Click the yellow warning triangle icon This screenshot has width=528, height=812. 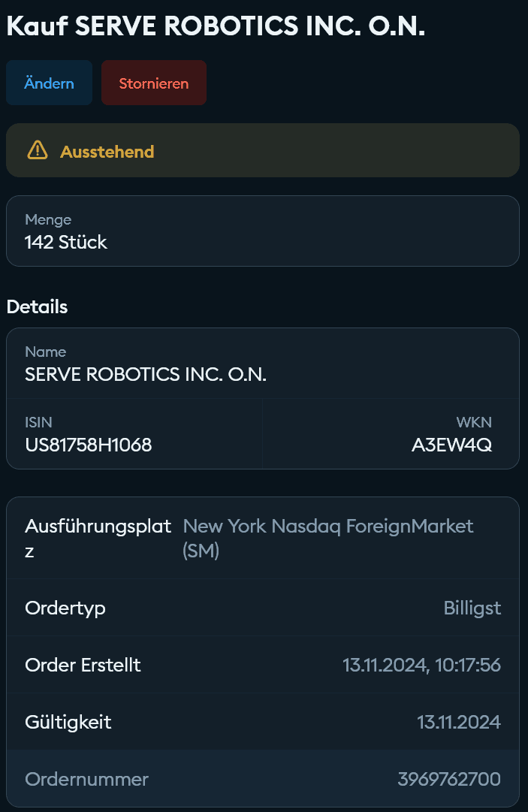[38, 151]
